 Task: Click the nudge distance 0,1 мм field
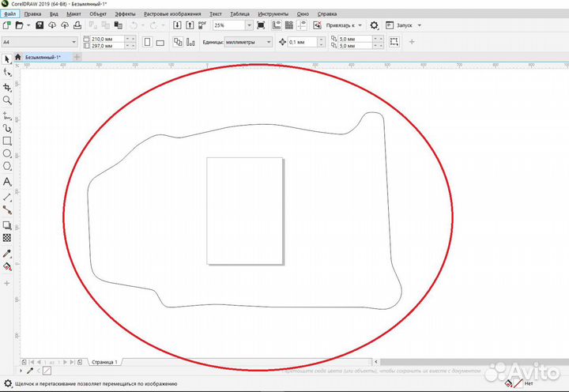point(302,42)
